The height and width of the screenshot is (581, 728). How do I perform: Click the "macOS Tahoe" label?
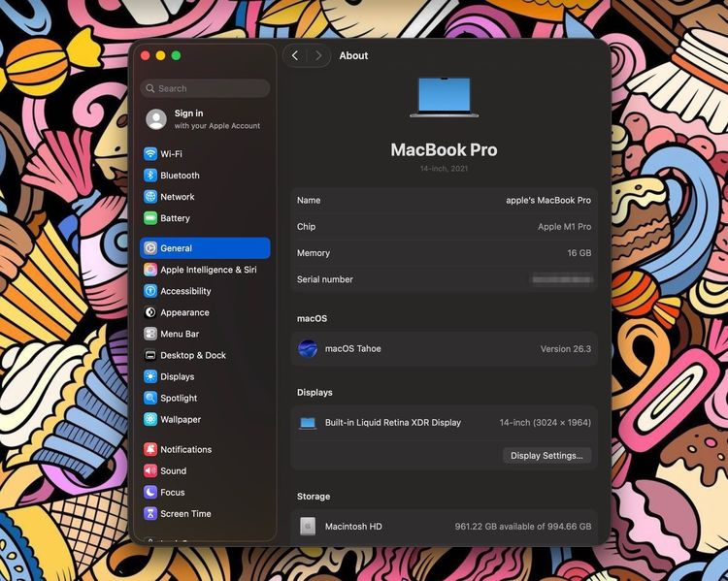(353, 348)
